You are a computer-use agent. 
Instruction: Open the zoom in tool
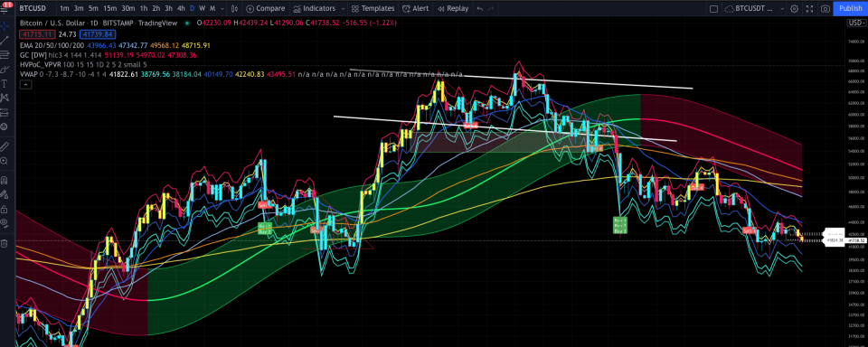pos(5,161)
